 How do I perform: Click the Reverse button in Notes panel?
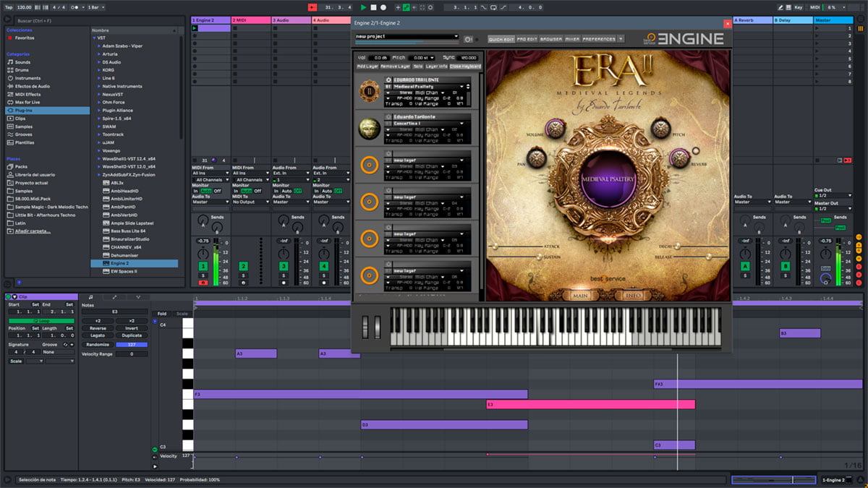98,328
